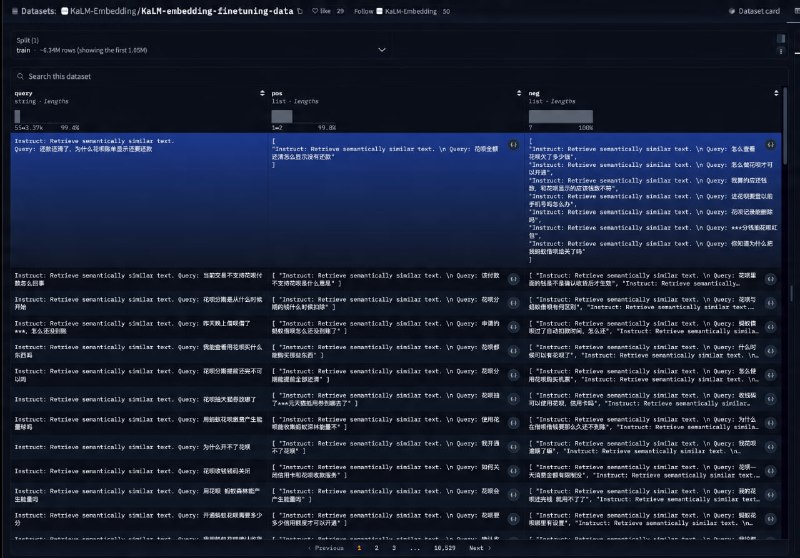Sort by the neg column arrows

pyautogui.click(x=776, y=93)
